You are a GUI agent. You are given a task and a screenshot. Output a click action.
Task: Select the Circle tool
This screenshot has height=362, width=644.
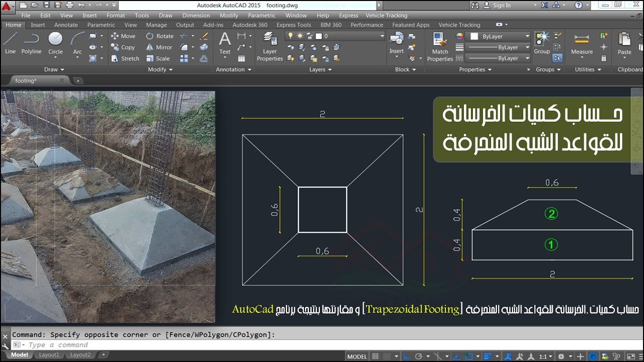tap(55, 43)
